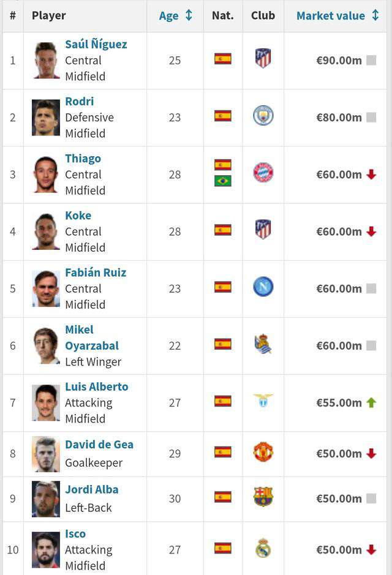Select the Napoli club crest icon
Viewport: 392px width, 575px height.
click(x=263, y=287)
